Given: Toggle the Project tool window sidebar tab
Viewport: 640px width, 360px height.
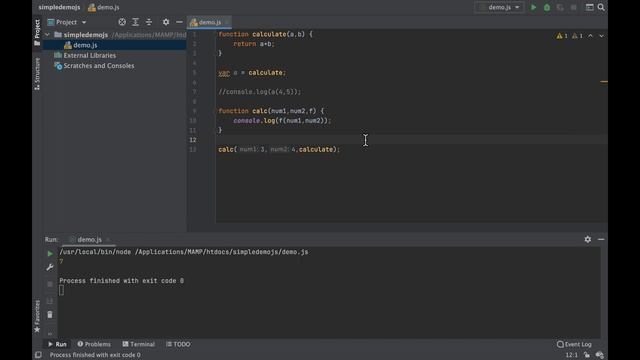Looking at the screenshot, I should point(37,33).
